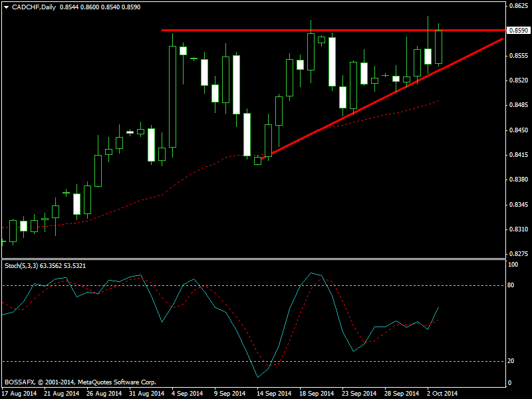The width and height of the screenshot is (532, 399).
Task: Click the 0.8380 price scale label
Action: pos(519,180)
